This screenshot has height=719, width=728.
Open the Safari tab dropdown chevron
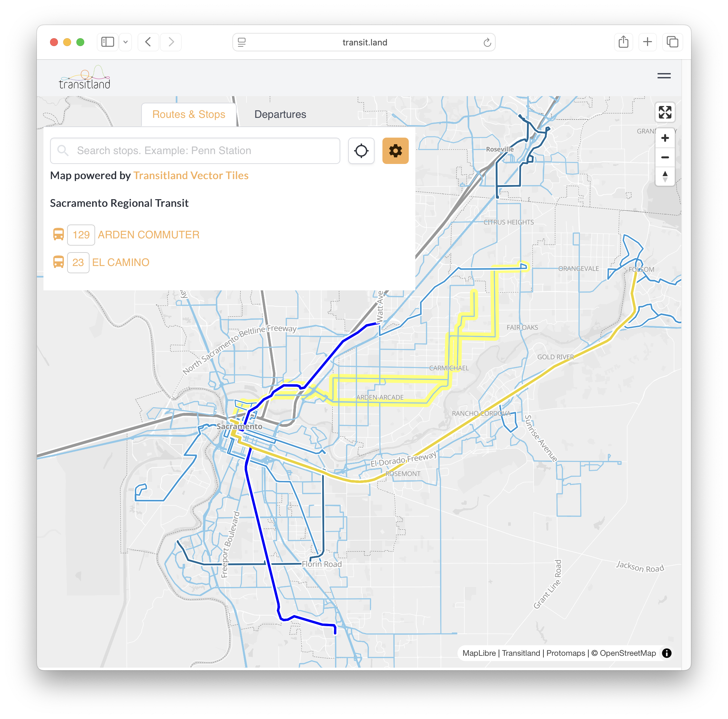tap(125, 42)
